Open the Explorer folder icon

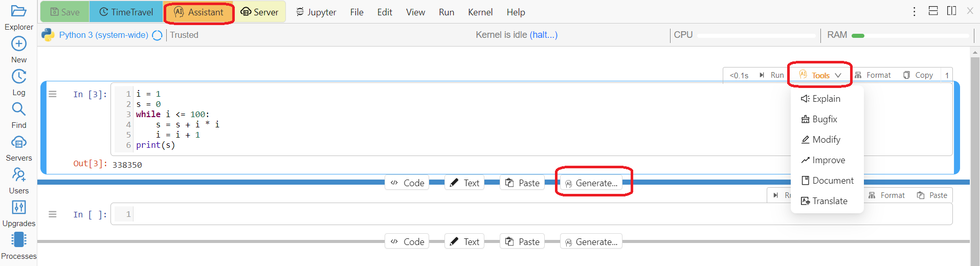(19, 11)
